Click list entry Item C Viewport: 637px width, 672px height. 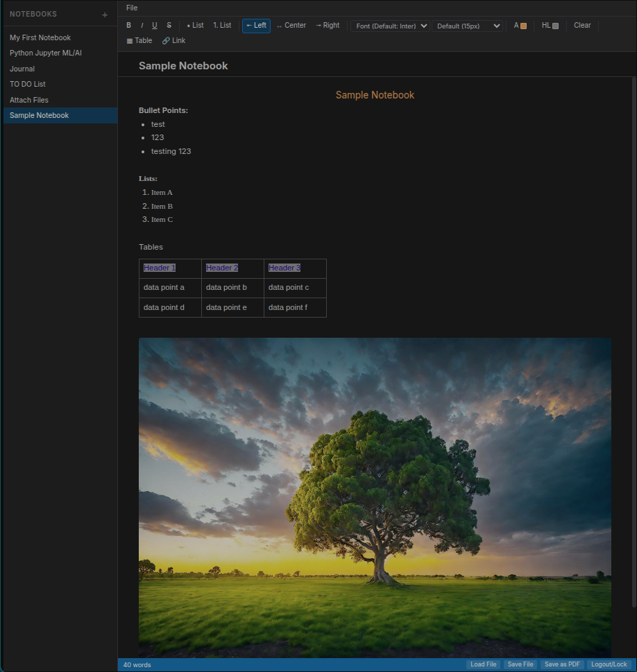[x=162, y=220]
